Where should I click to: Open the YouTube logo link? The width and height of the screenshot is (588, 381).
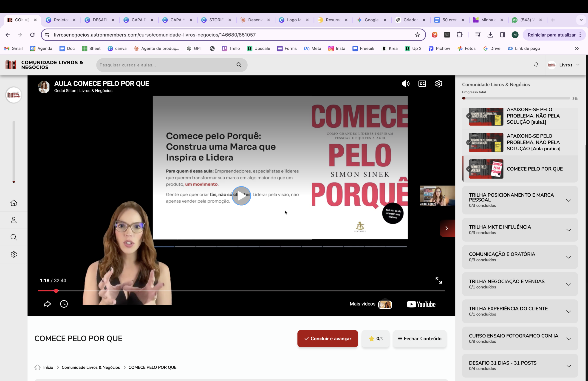pyautogui.click(x=421, y=304)
